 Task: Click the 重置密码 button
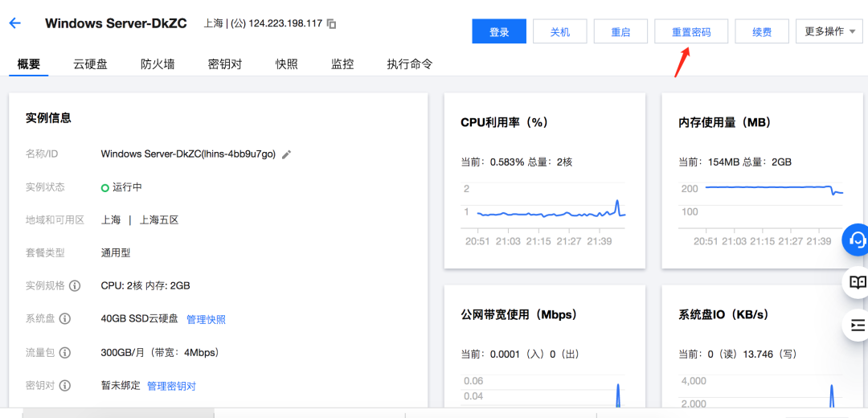pos(691,31)
